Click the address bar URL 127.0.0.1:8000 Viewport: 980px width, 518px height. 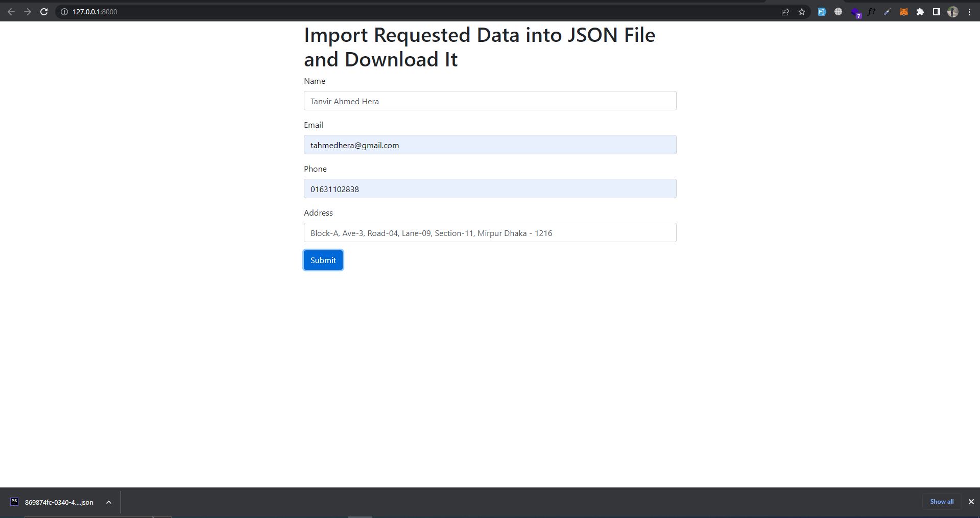click(95, 12)
